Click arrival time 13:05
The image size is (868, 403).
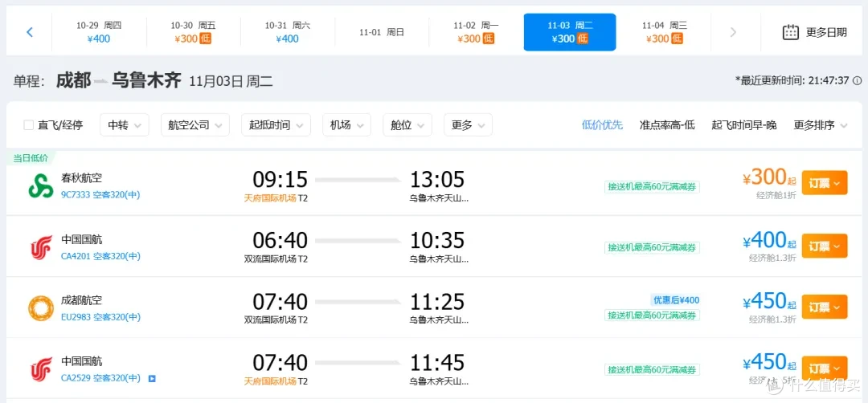436,180
